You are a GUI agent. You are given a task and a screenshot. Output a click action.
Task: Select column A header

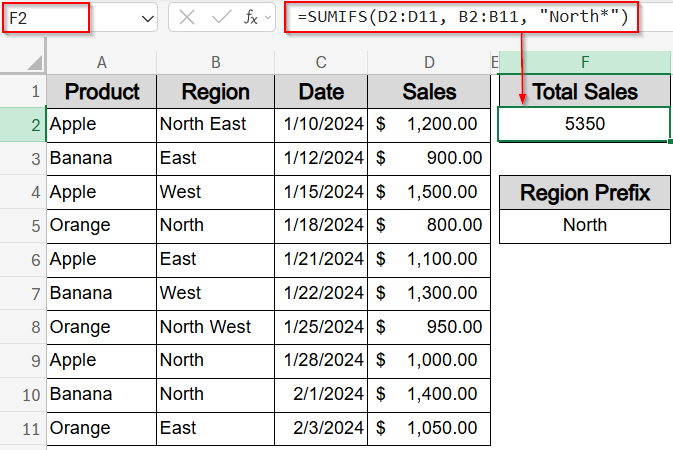click(101, 62)
